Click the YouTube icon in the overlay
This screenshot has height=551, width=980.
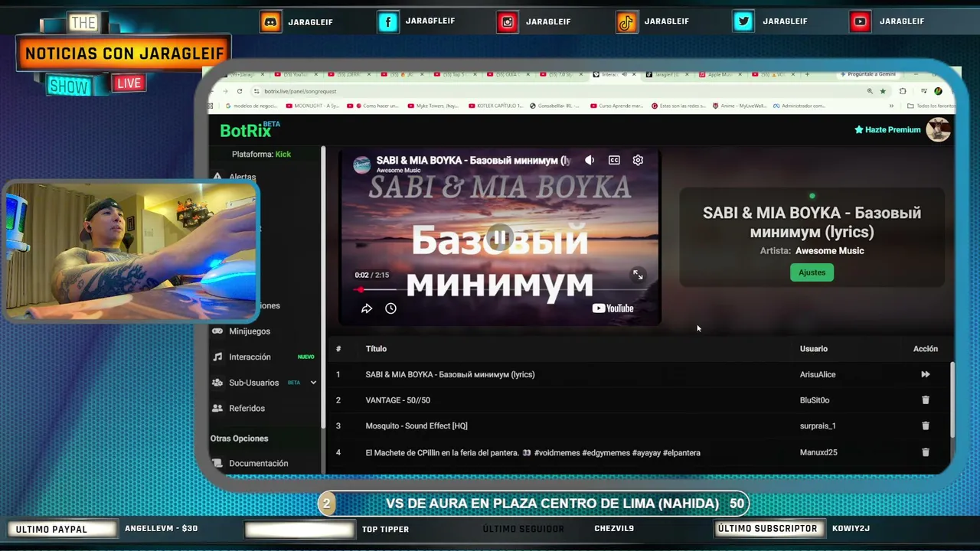pyautogui.click(x=860, y=21)
